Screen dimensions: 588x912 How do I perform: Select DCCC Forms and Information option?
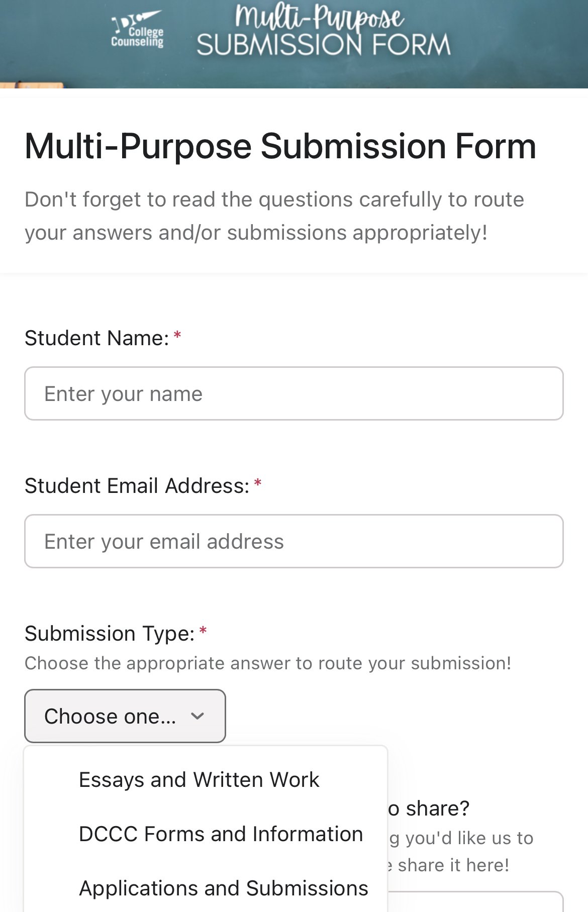click(221, 834)
